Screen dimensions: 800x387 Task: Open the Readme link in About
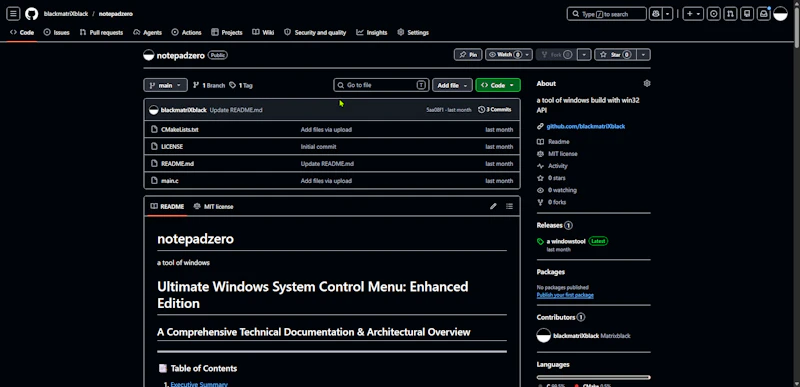click(559, 142)
